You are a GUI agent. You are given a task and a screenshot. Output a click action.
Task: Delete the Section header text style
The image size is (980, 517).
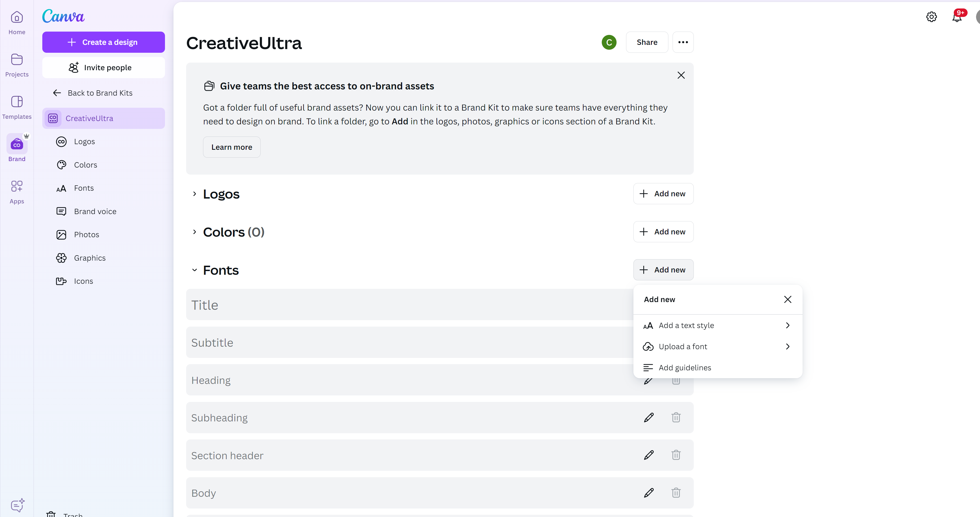tap(676, 455)
